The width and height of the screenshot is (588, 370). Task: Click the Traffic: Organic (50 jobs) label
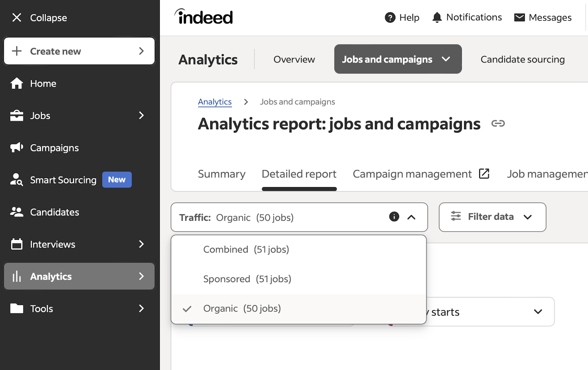(236, 218)
